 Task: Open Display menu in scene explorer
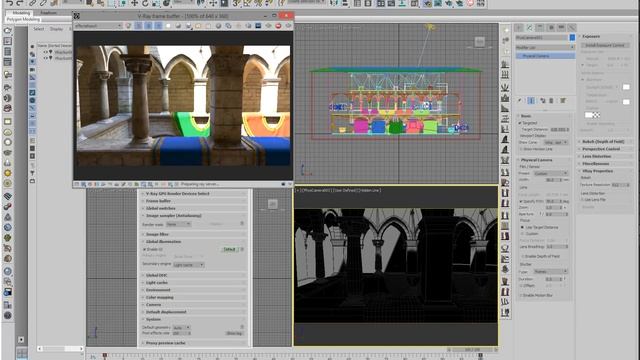(56, 29)
